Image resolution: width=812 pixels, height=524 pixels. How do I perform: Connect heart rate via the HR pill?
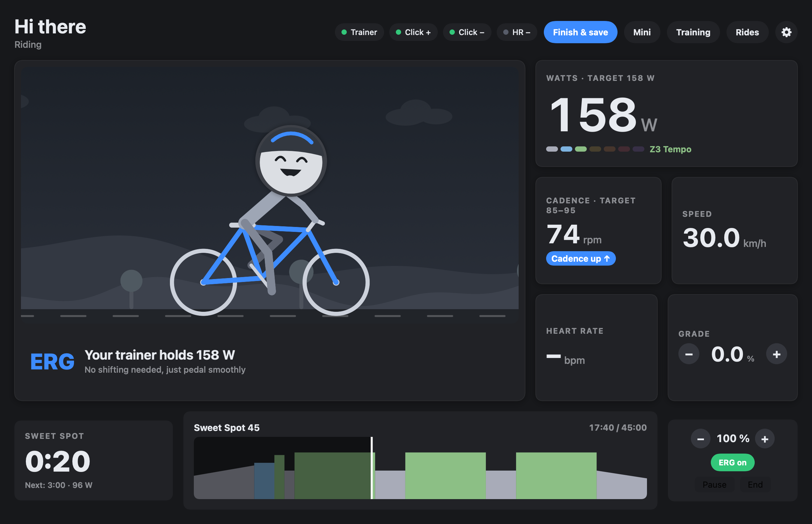pos(517,32)
